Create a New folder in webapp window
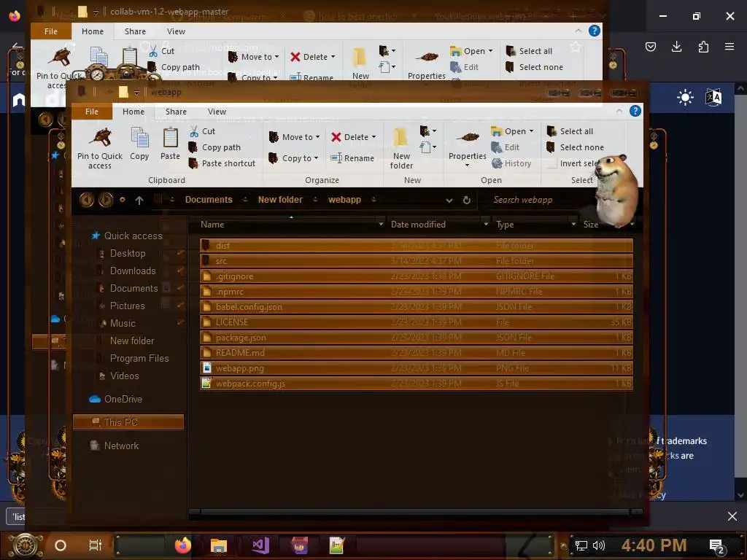This screenshot has width=747, height=560. (x=401, y=148)
